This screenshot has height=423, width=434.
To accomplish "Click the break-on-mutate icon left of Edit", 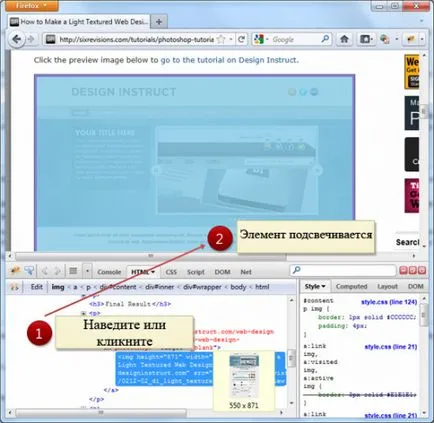I will point(14,287).
